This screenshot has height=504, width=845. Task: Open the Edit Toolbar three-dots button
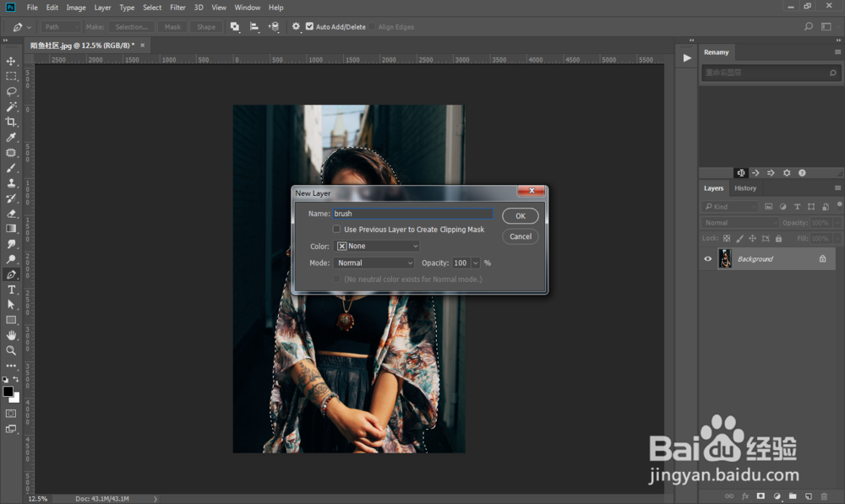(x=11, y=366)
